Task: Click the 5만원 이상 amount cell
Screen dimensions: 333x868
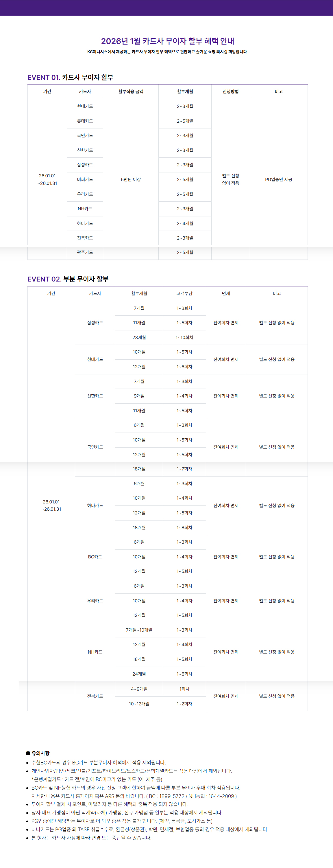Action: point(131,180)
